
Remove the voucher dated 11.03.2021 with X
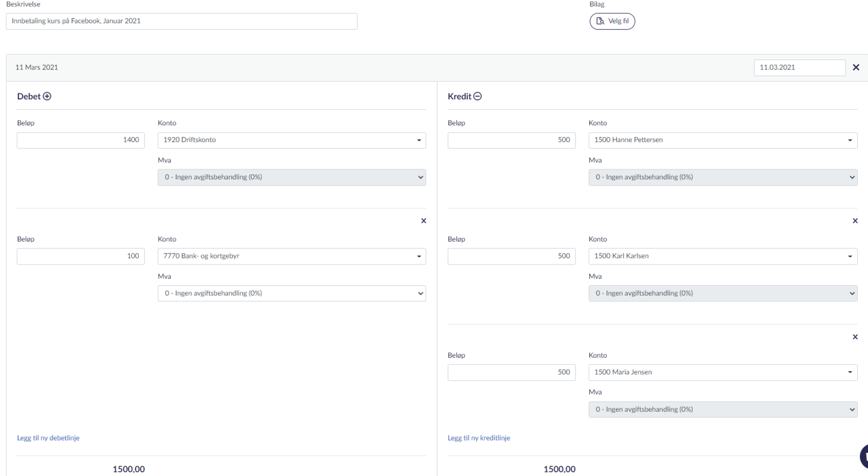coord(856,67)
